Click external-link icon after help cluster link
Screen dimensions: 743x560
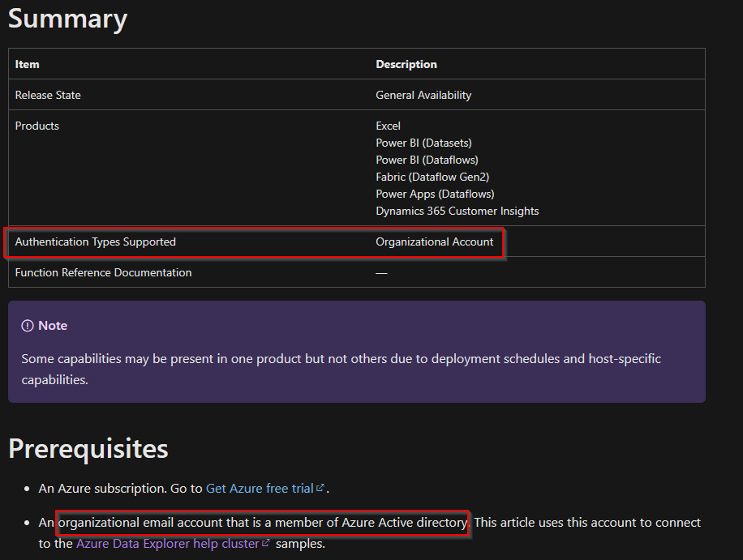tap(265, 542)
